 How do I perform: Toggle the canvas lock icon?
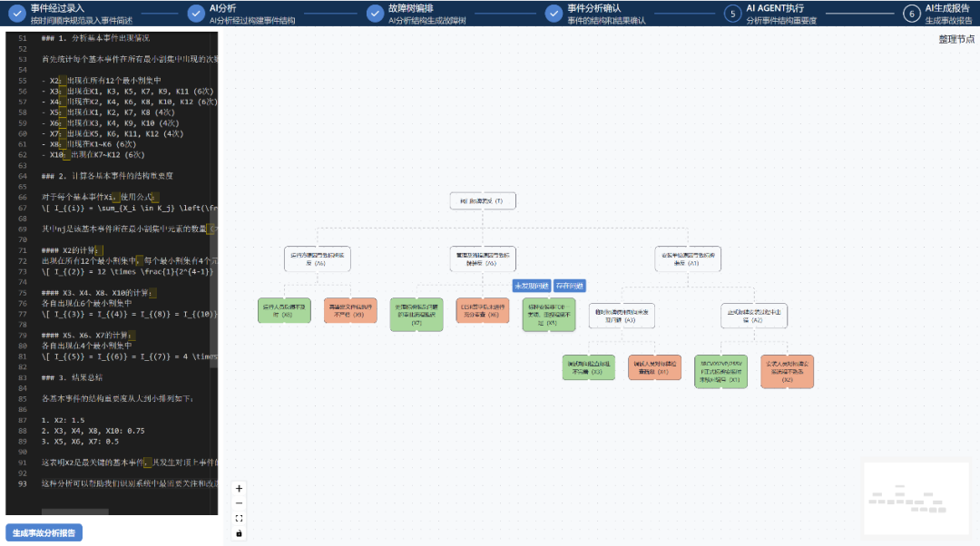(240, 533)
